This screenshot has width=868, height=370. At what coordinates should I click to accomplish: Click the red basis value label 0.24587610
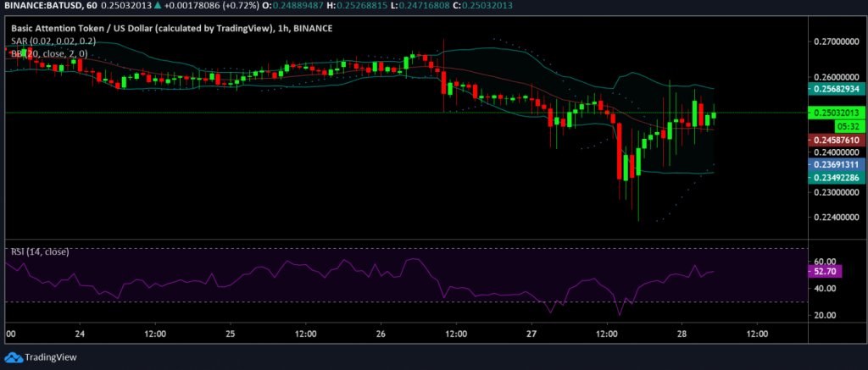point(836,140)
